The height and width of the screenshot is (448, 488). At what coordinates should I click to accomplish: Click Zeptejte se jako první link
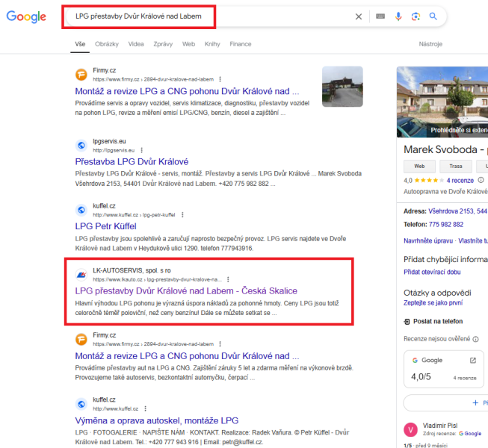[433, 303]
